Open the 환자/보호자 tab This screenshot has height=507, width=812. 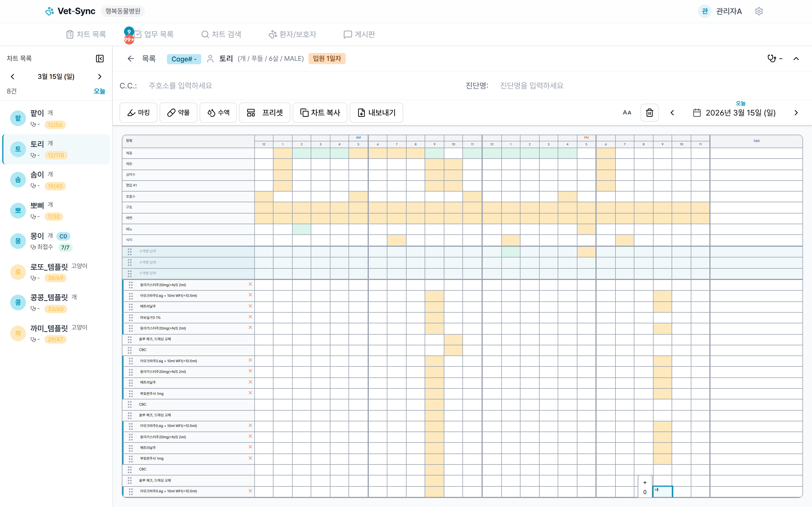pos(293,34)
